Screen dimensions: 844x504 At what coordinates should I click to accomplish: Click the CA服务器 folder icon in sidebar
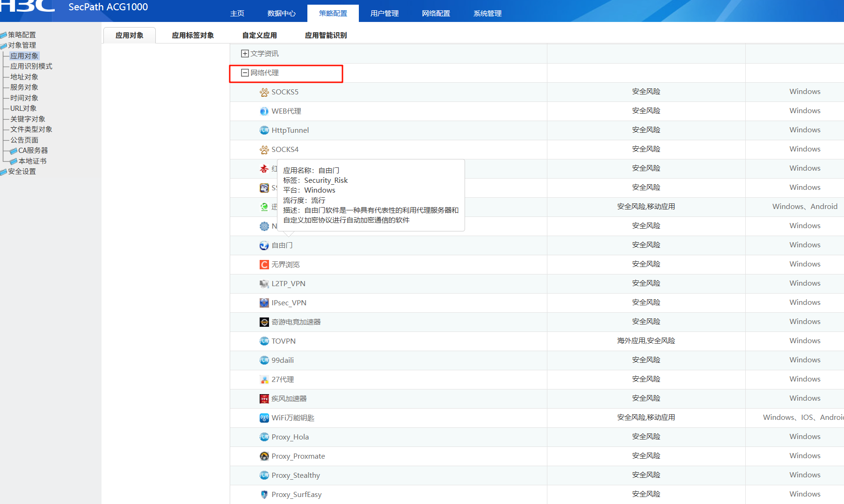tap(13, 151)
